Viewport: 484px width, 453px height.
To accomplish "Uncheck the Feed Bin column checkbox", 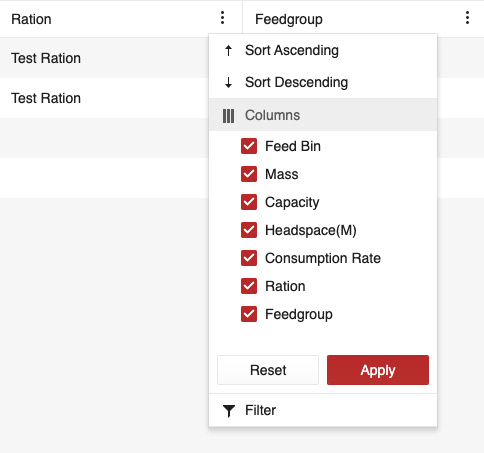I will tap(249, 146).
